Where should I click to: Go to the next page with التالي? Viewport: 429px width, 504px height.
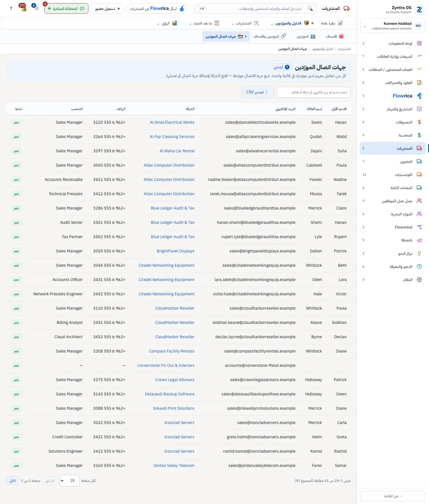(x=13, y=480)
